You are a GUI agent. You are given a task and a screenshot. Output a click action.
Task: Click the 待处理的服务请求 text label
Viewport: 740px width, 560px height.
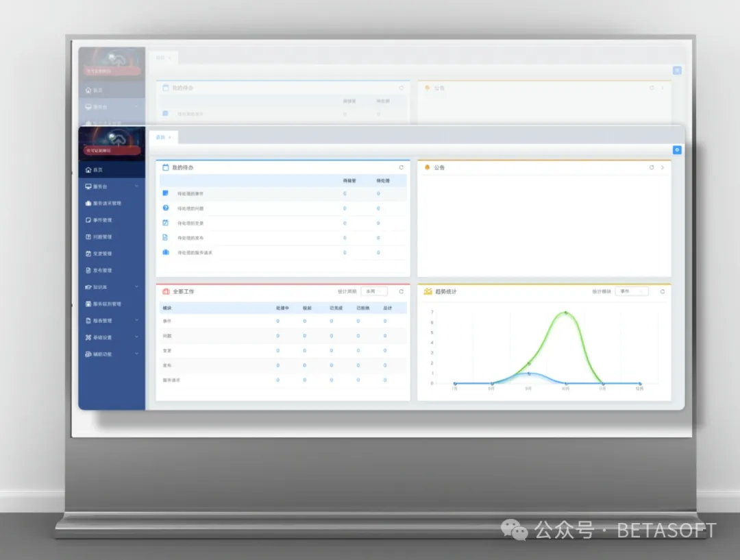[195, 253]
